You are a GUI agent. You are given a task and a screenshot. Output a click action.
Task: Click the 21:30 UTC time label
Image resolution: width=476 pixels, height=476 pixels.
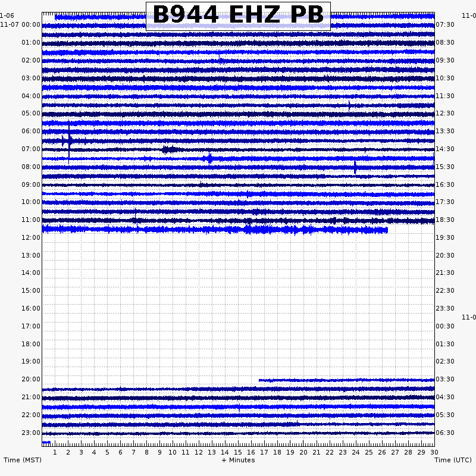[x=445, y=273]
